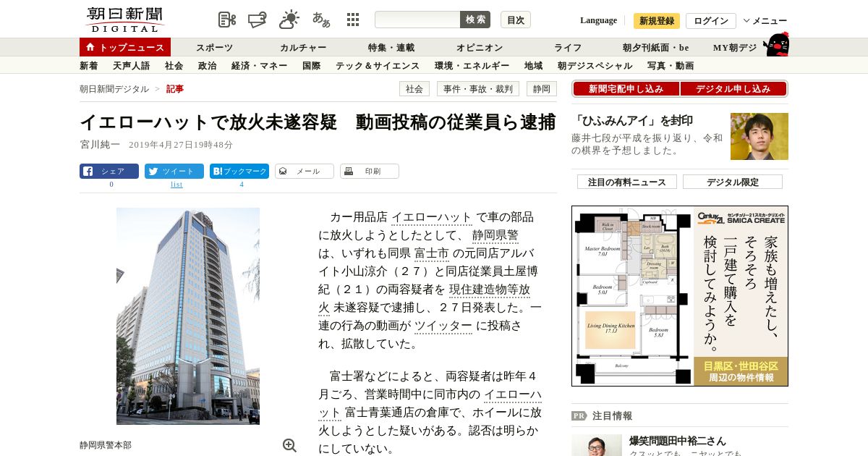Click the 検索 search button
The height and width of the screenshot is (456, 868).
point(475,20)
